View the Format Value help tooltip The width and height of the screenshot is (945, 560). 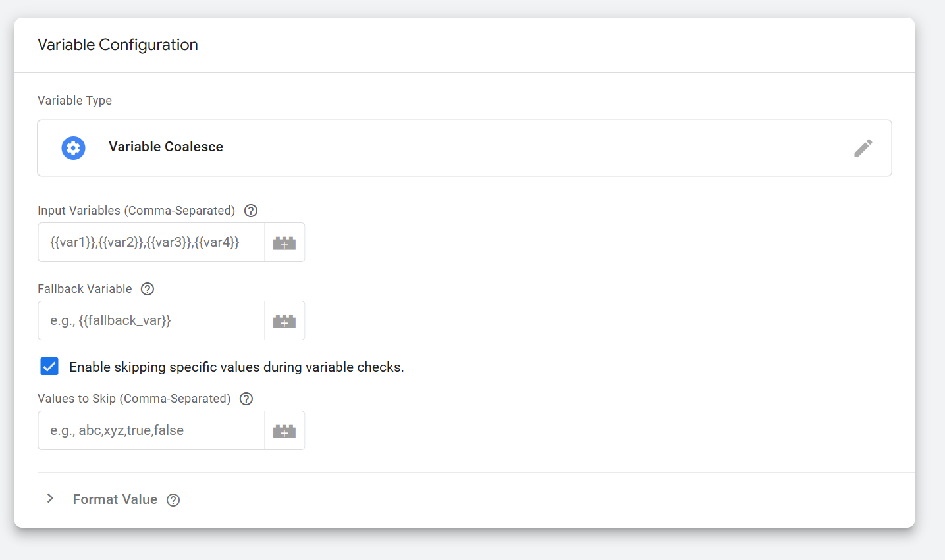click(173, 499)
